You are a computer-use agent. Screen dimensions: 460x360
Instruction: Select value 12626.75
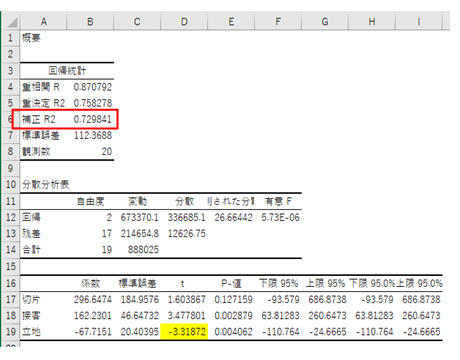coord(187,233)
